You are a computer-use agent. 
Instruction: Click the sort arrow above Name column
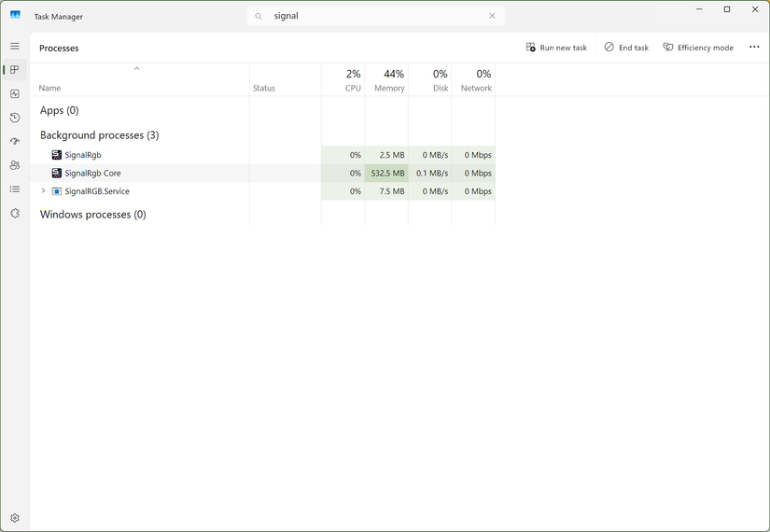pos(137,69)
